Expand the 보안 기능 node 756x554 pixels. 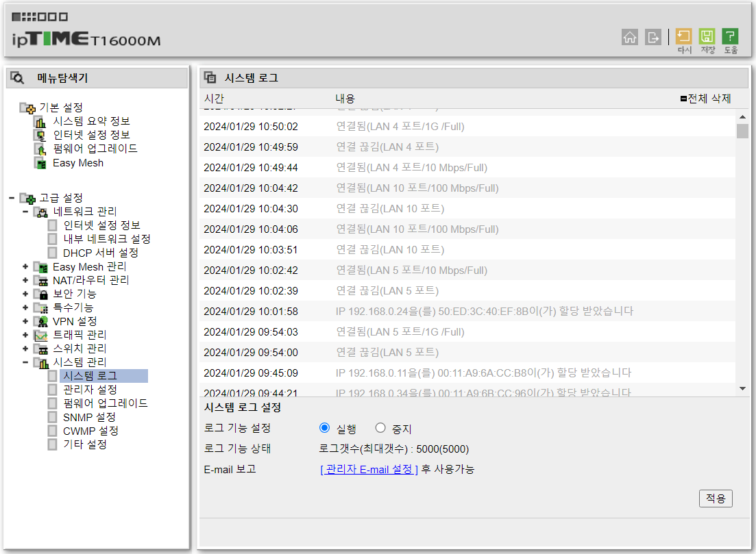25,294
